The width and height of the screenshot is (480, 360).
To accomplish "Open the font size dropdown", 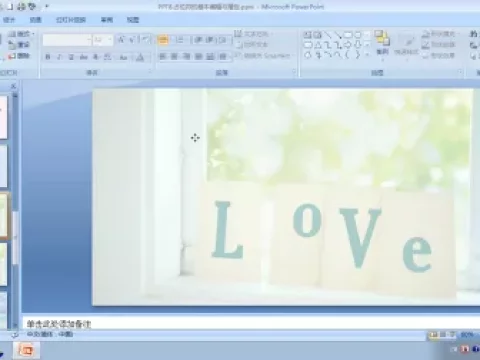I will [x=110, y=40].
